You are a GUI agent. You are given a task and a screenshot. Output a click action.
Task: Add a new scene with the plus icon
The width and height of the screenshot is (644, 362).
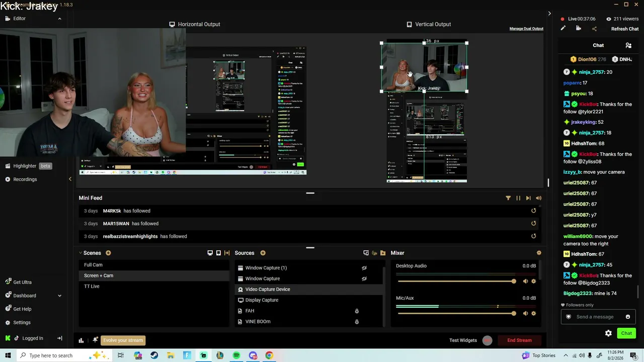click(108, 253)
